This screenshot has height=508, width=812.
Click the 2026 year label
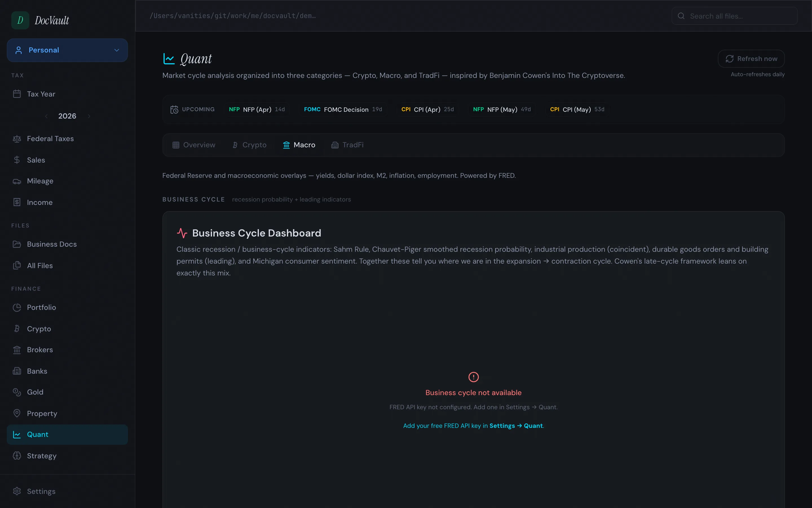tap(67, 116)
